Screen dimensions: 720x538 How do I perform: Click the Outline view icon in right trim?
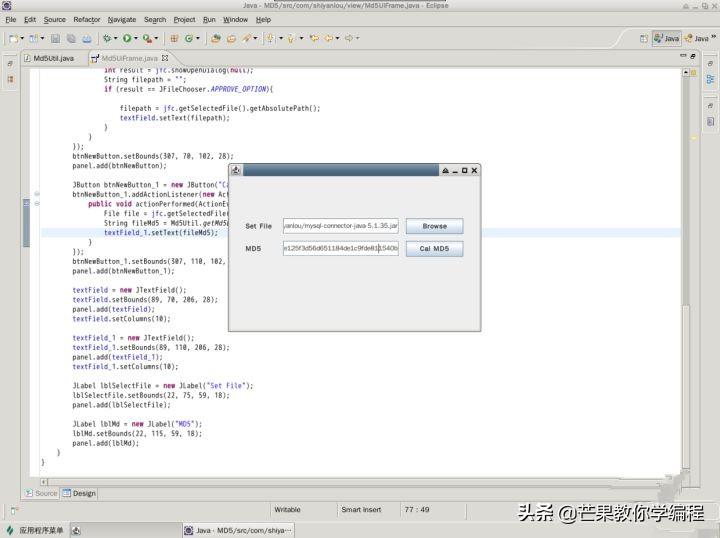[710, 79]
